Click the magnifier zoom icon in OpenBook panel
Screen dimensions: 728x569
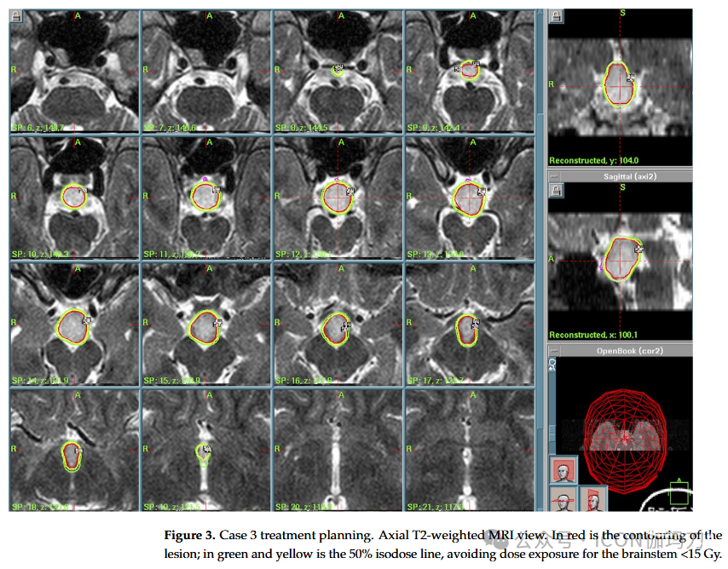pos(553,364)
